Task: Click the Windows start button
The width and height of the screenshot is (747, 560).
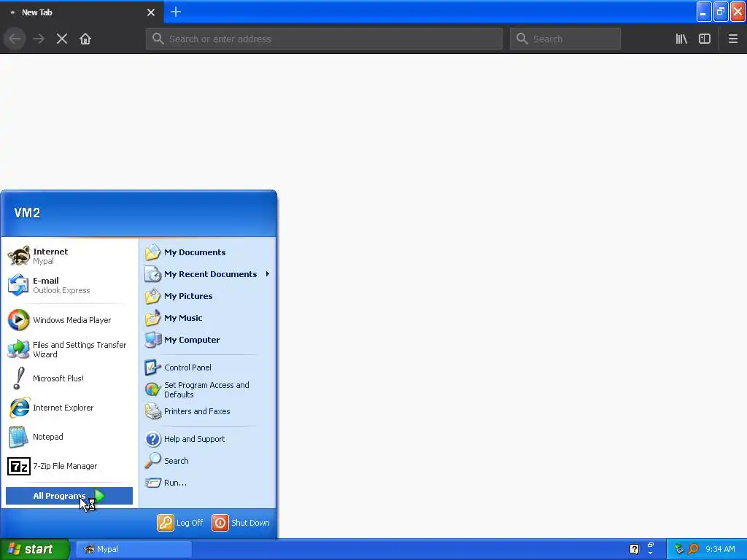Action: click(x=34, y=549)
